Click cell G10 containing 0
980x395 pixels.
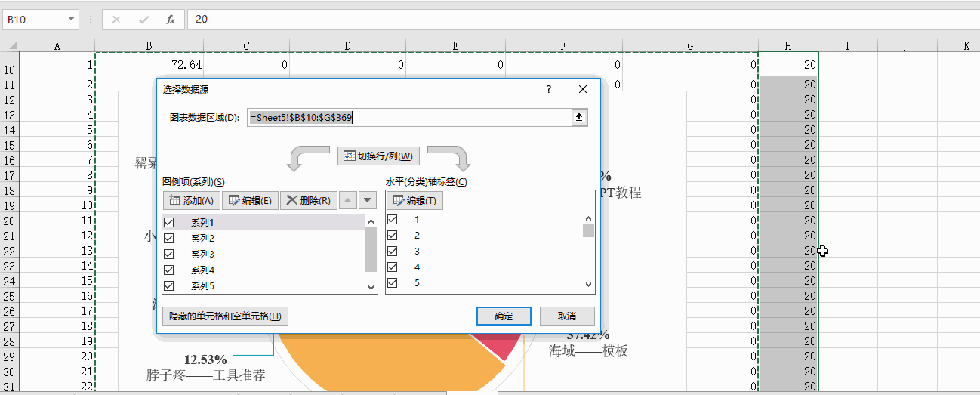(690, 65)
